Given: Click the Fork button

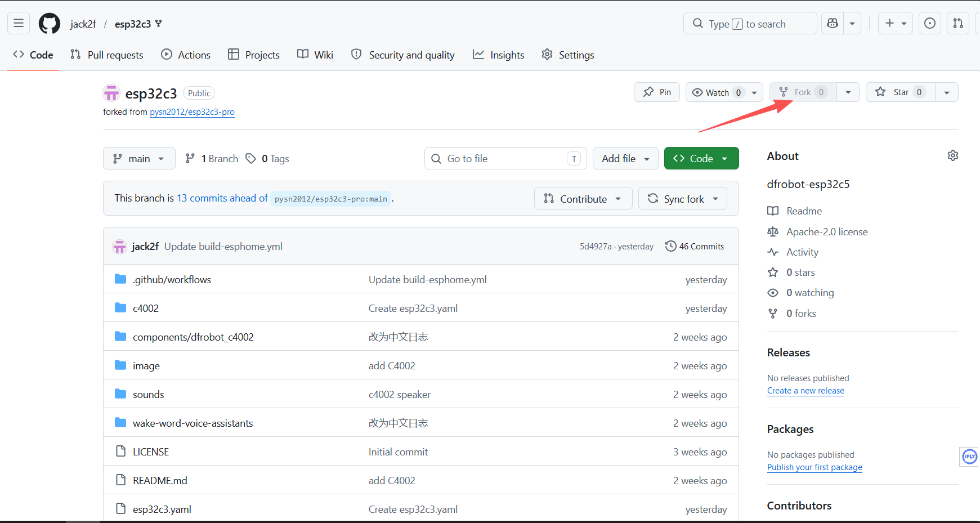Looking at the screenshot, I should 803,92.
